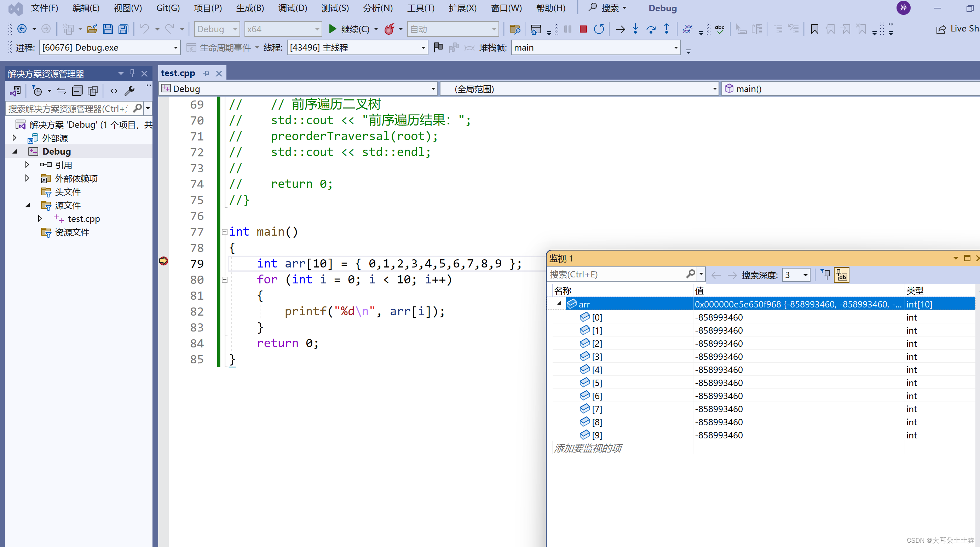Open the Git(G) menu

168,8
